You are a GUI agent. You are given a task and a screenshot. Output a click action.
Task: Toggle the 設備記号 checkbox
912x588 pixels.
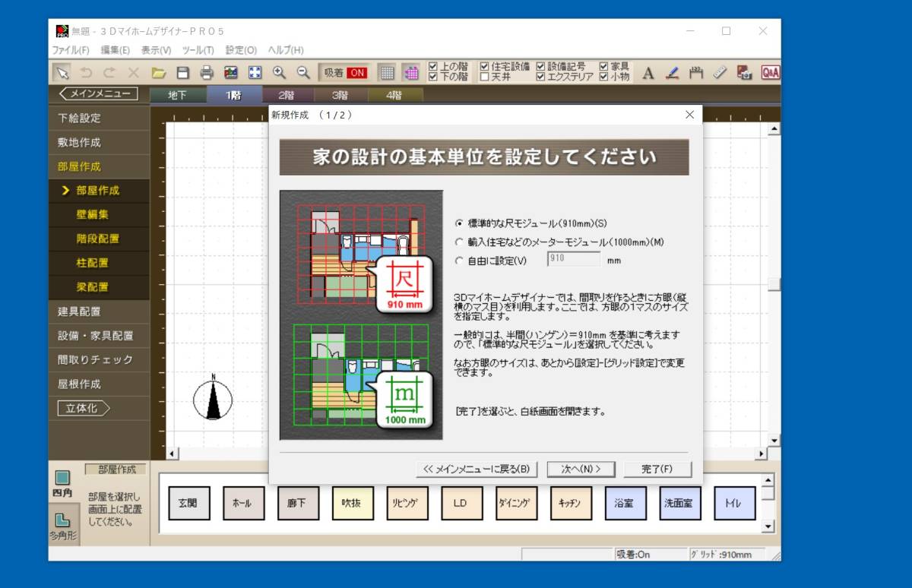541,67
